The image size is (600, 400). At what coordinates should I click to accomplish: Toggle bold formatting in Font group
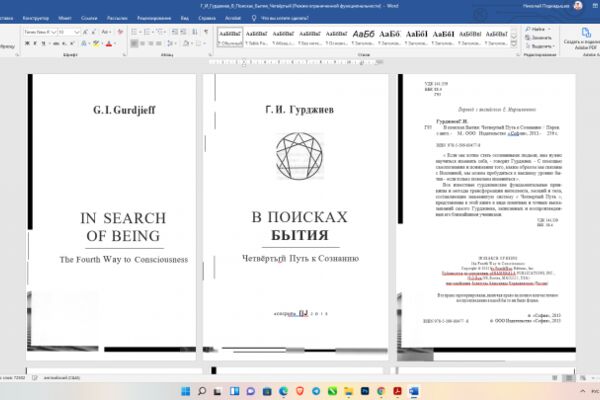click(27, 44)
